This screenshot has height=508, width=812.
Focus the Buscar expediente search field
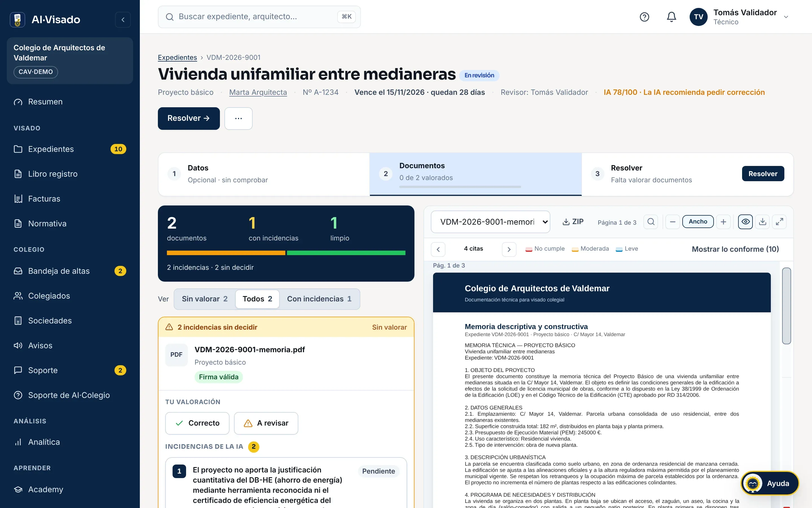click(x=259, y=17)
